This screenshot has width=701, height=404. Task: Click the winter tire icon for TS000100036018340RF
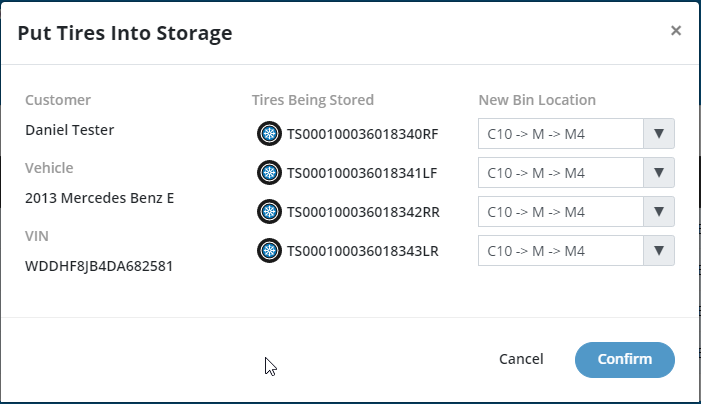(269, 133)
